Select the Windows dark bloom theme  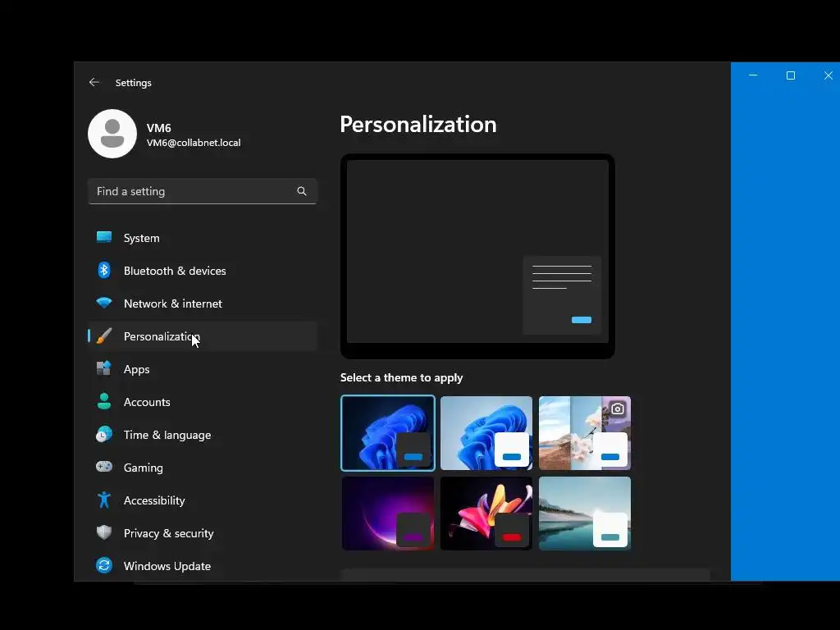(388, 433)
